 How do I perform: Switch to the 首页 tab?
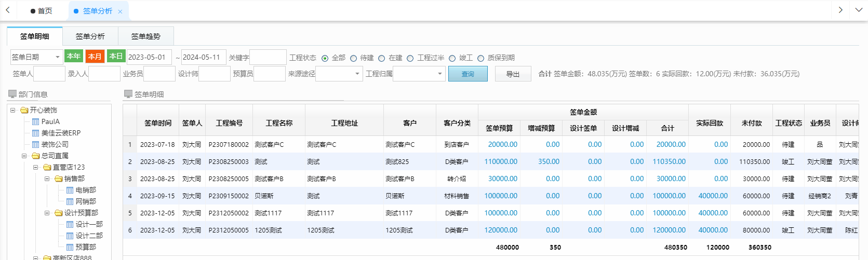pos(42,11)
